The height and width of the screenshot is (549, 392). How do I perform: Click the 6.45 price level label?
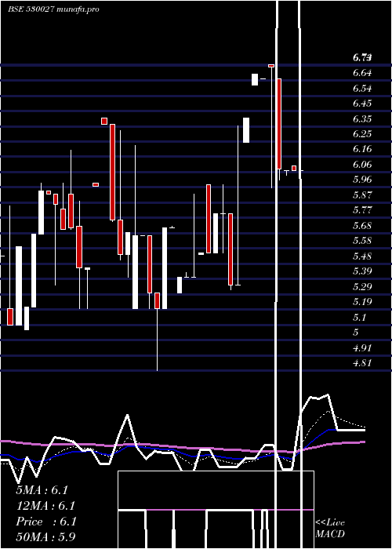(362, 104)
